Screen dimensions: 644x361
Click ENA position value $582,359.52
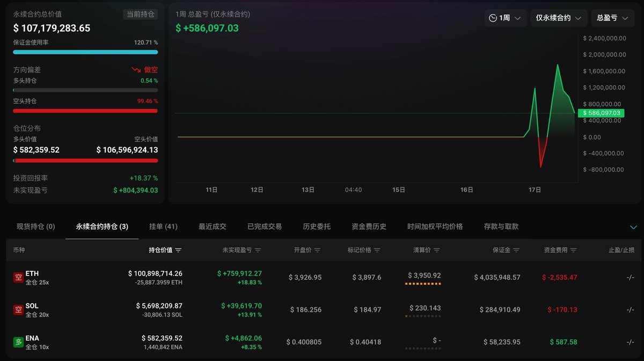click(x=162, y=338)
